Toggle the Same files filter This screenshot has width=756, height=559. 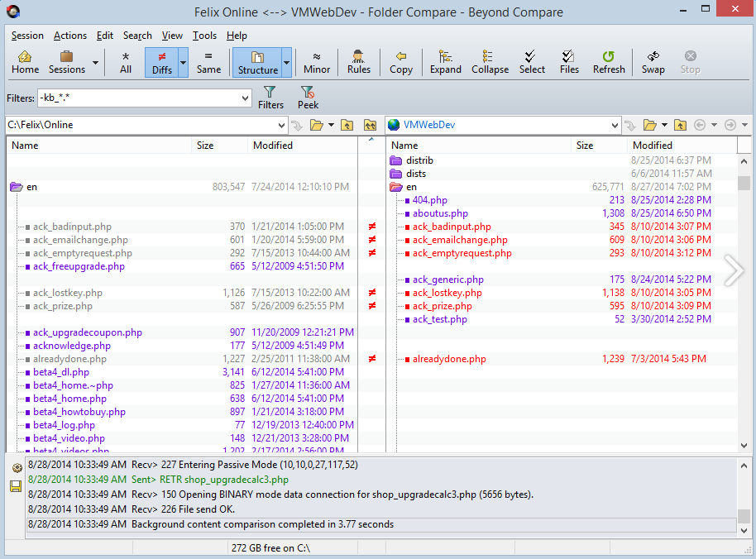(208, 63)
